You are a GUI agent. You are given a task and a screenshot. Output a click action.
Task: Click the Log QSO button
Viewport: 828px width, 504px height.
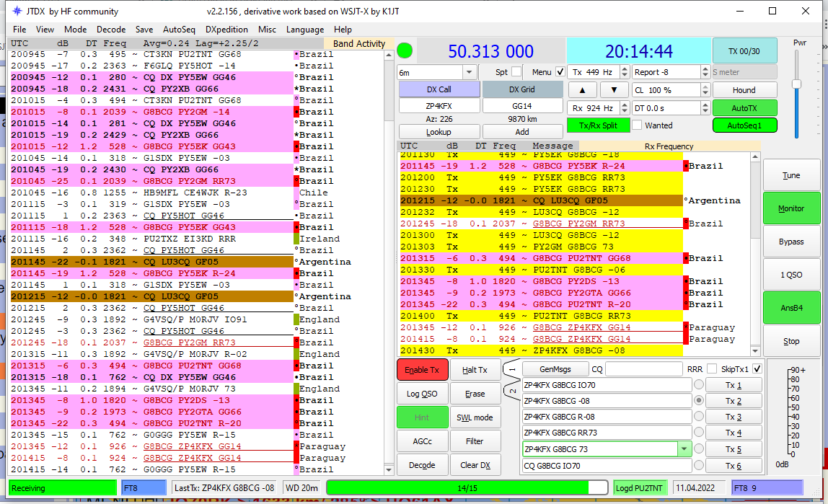point(422,394)
